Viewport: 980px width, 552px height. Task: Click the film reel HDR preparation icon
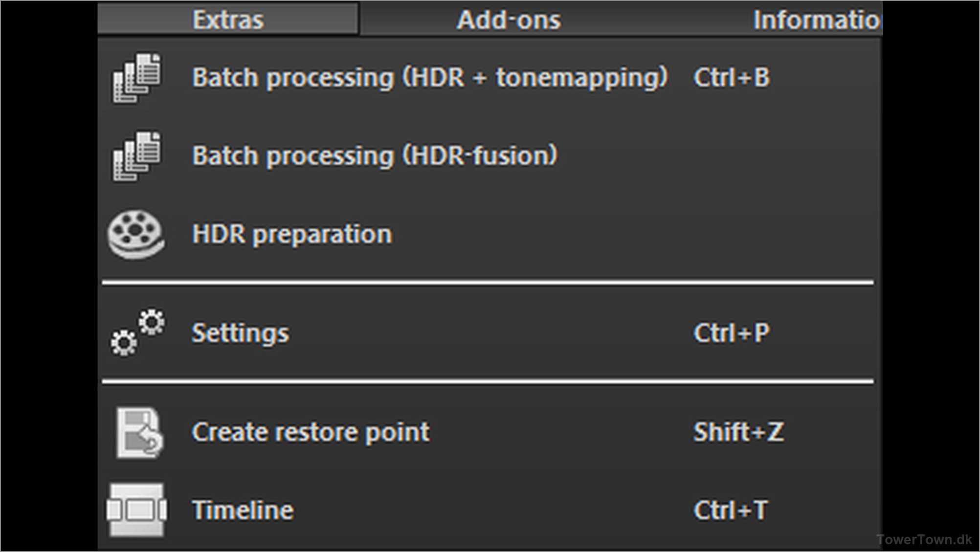click(136, 234)
